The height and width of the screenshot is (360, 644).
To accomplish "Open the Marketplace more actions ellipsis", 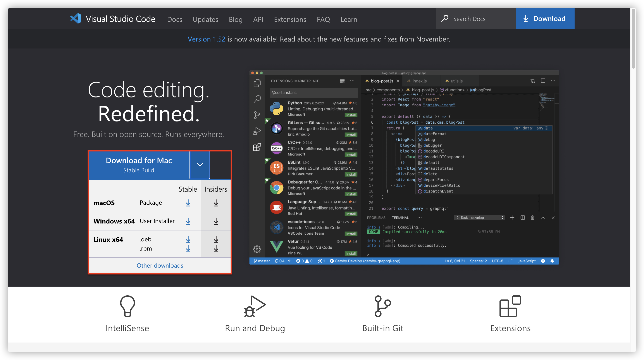I will 352,81.
